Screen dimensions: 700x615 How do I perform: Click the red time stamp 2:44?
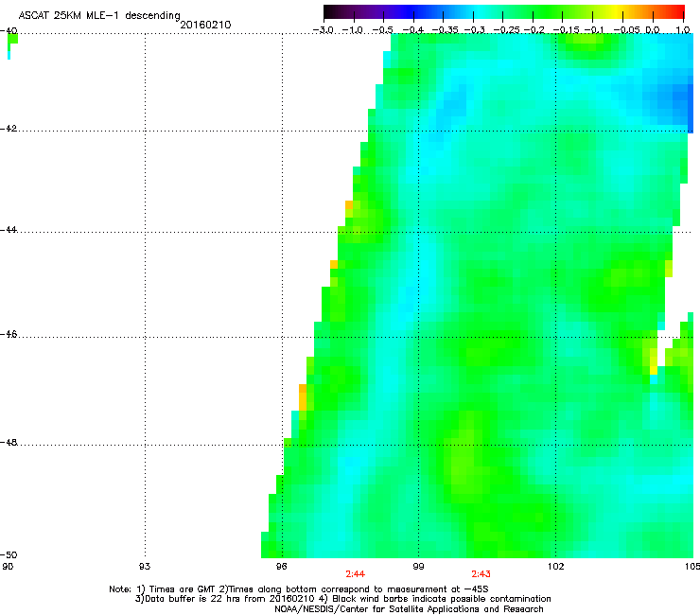point(356,574)
